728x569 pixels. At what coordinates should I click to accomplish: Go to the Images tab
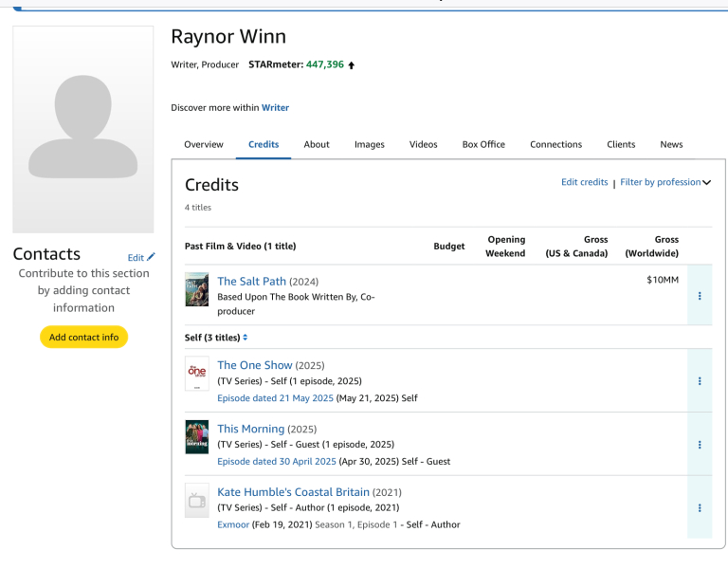[369, 144]
